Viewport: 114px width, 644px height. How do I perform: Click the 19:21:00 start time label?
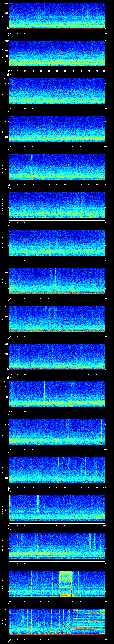coord(9,109)
